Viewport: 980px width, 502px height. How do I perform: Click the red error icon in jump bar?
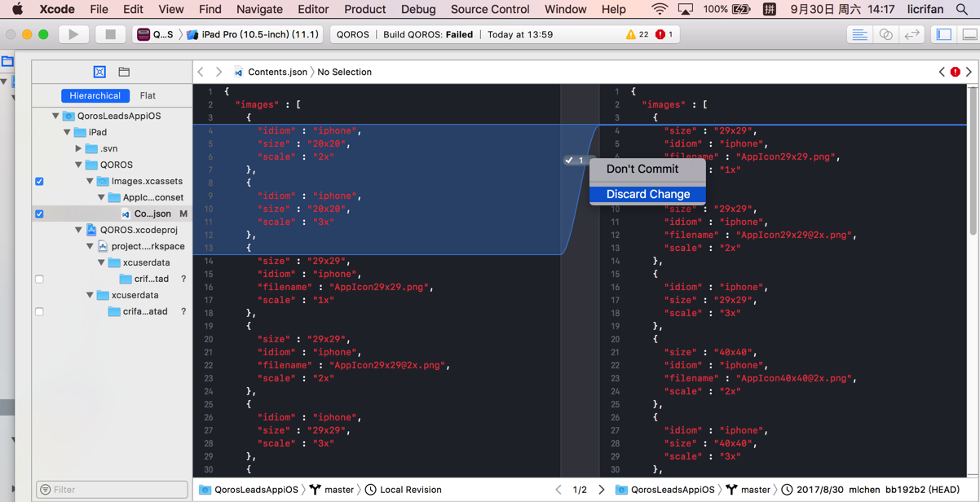pyautogui.click(x=956, y=72)
